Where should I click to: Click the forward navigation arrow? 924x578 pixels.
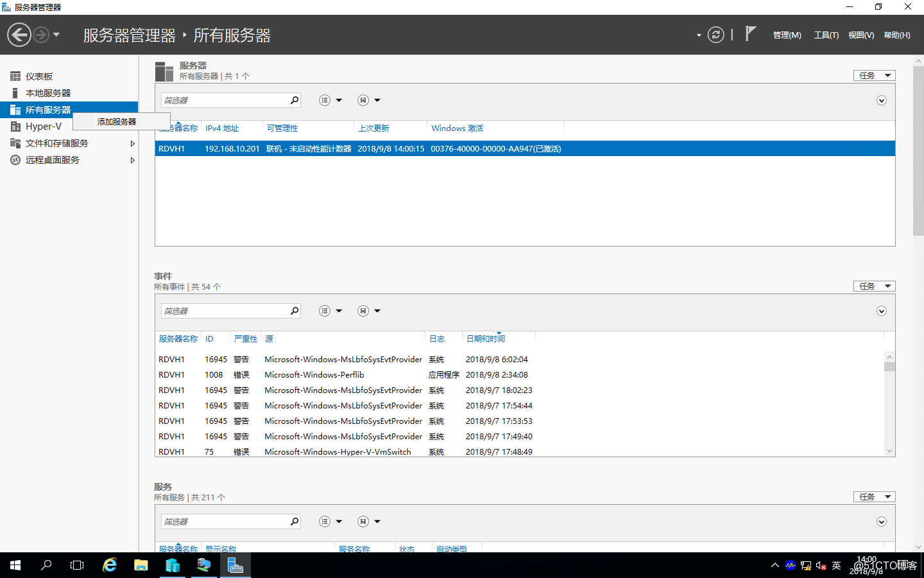[41, 35]
